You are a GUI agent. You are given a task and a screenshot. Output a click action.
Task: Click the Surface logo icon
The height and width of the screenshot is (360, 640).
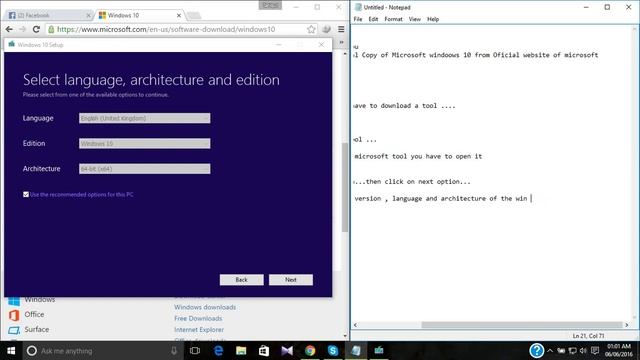[14, 330]
